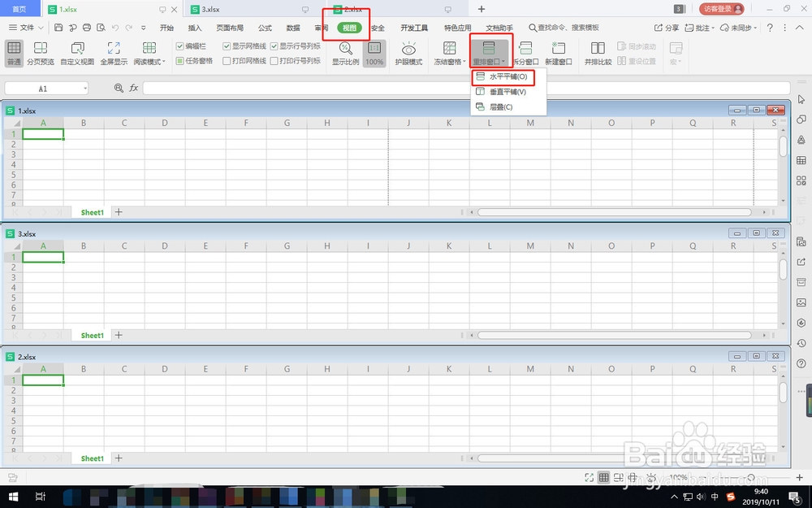Turn on 护眼模式 eye protection mode
This screenshot has width=812, height=508.
(408, 53)
